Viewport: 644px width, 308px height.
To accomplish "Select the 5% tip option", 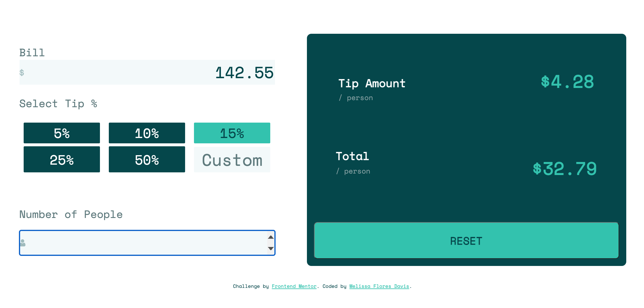I will click(62, 133).
